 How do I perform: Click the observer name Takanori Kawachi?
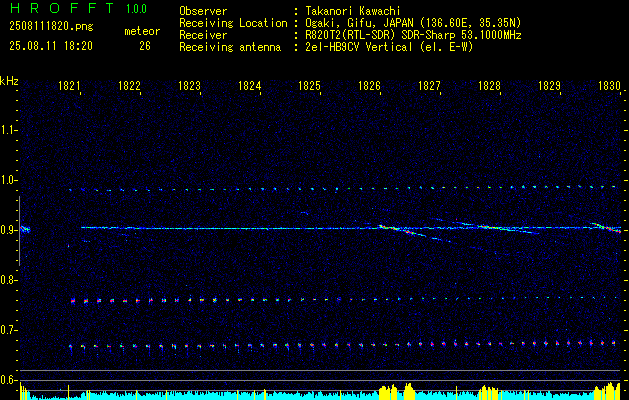352,11
